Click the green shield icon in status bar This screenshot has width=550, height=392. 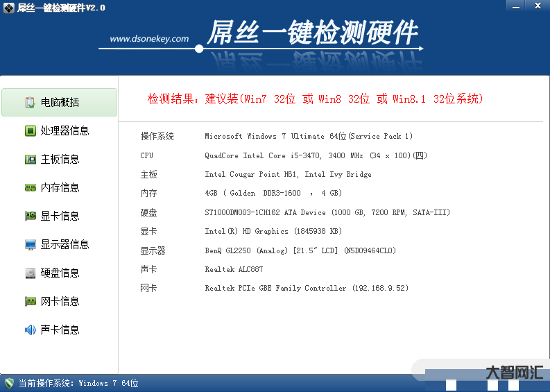(x=9, y=383)
